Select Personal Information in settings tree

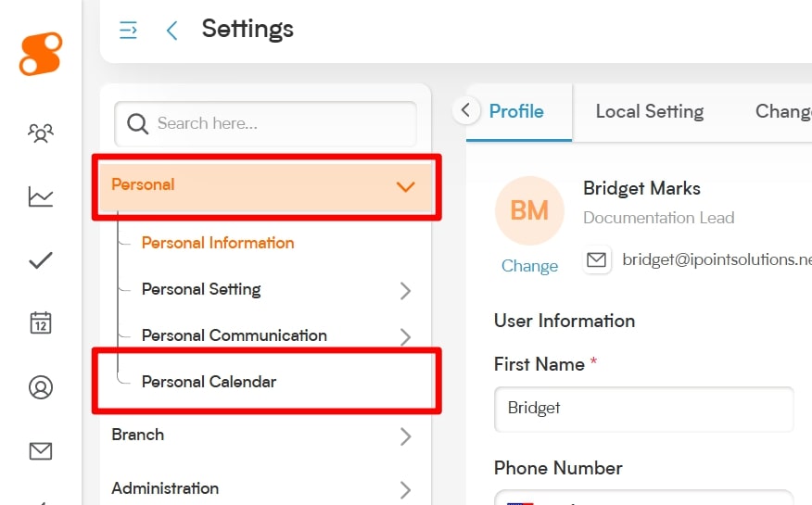[218, 243]
